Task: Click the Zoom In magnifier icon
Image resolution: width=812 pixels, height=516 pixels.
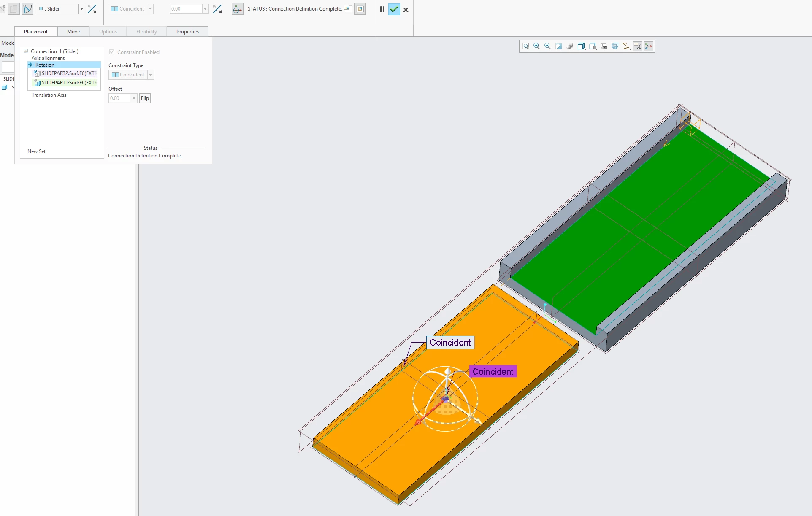Action: tap(536, 46)
